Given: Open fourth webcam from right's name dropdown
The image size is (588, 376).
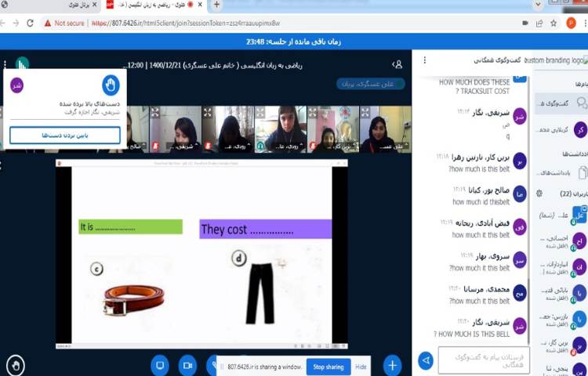Looking at the screenshot, I should pos(234,146).
